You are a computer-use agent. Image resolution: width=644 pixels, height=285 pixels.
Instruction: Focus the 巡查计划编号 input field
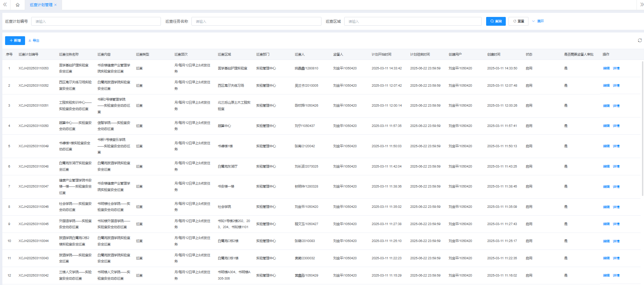96,21
